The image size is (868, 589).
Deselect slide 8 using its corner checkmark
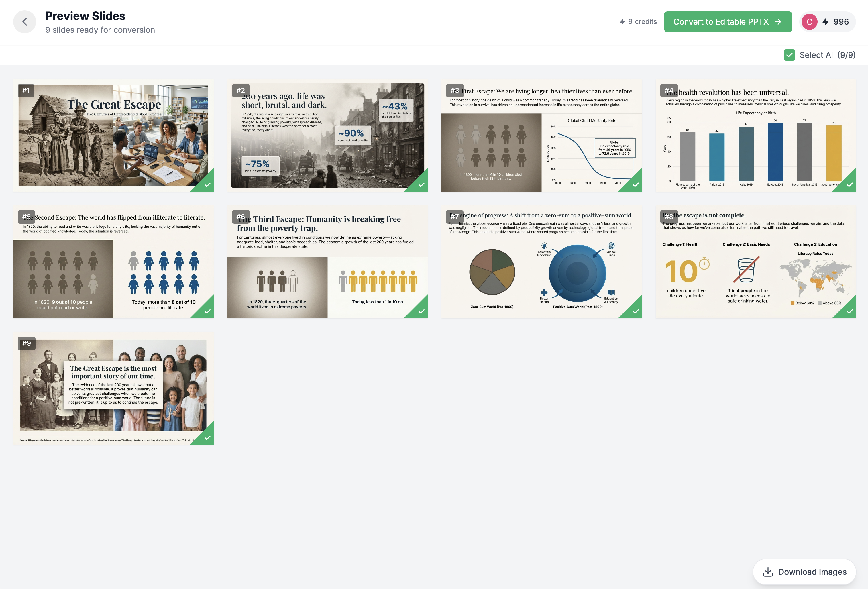click(x=849, y=311)
